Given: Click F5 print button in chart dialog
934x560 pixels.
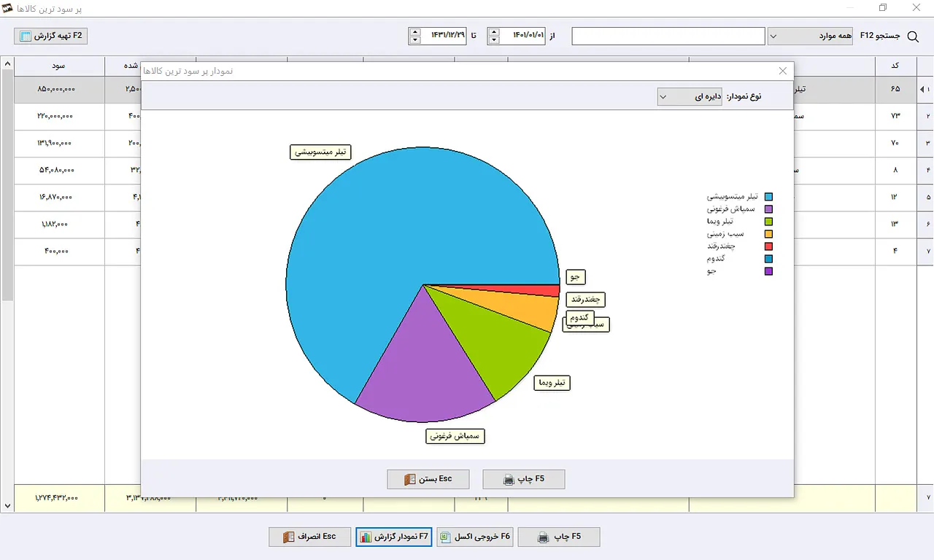Looking at the screenshot, I should tap(524, 479).
